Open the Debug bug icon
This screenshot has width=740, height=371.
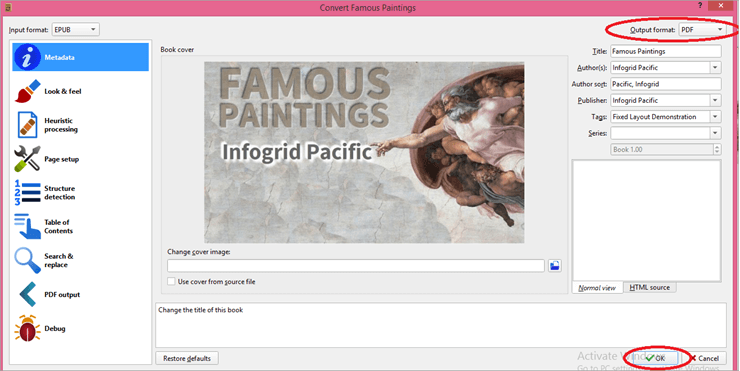coord(27,328)
